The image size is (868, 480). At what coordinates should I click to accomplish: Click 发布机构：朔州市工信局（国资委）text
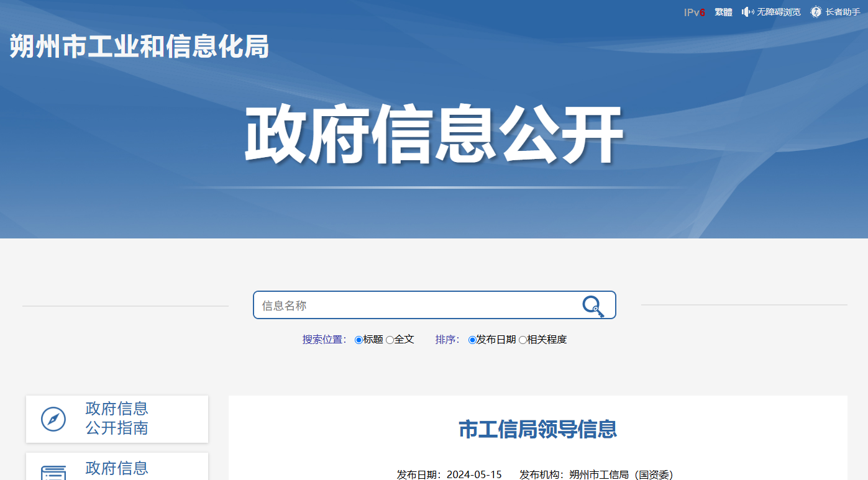click(596, 474)
